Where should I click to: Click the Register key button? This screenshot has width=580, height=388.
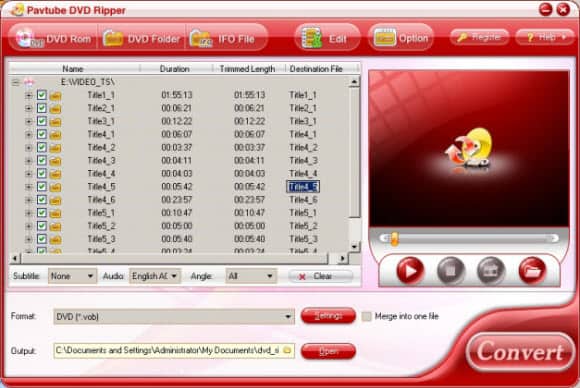479,37
